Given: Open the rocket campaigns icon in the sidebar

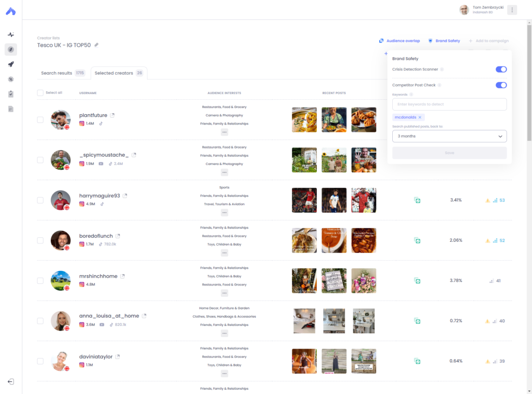Looking at the screenshot, I should pyautogui.click(x=11, y=64).
